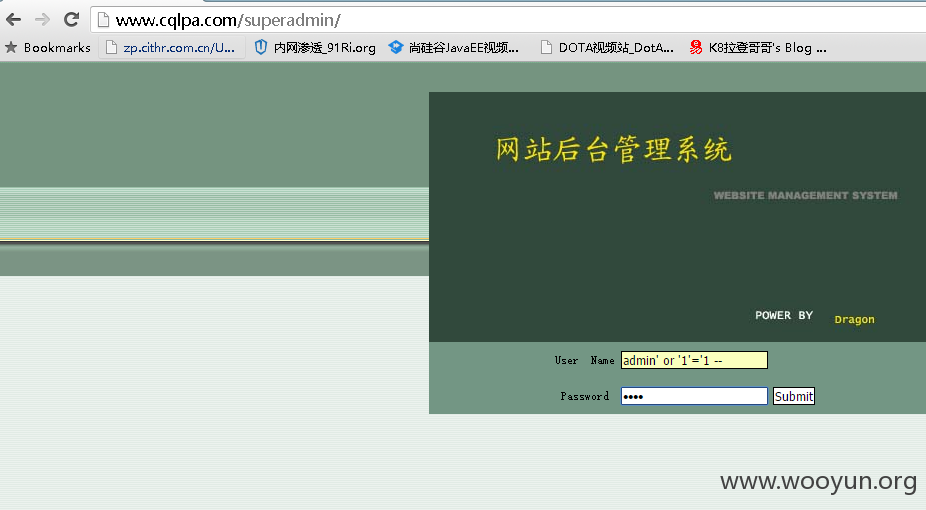This screenshot has height=510, width=926.
Task: Click the blue icon of the 尚硅谷JavaEE bookmark
Action: click(396, 47)
